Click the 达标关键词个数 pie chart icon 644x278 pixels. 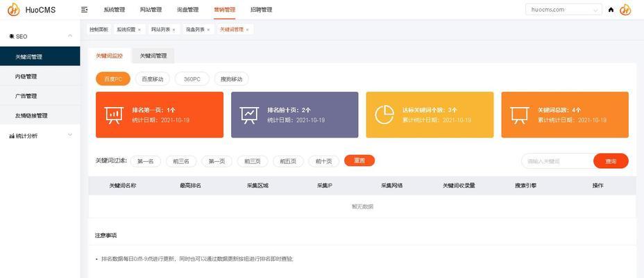[x=384, y=115]
